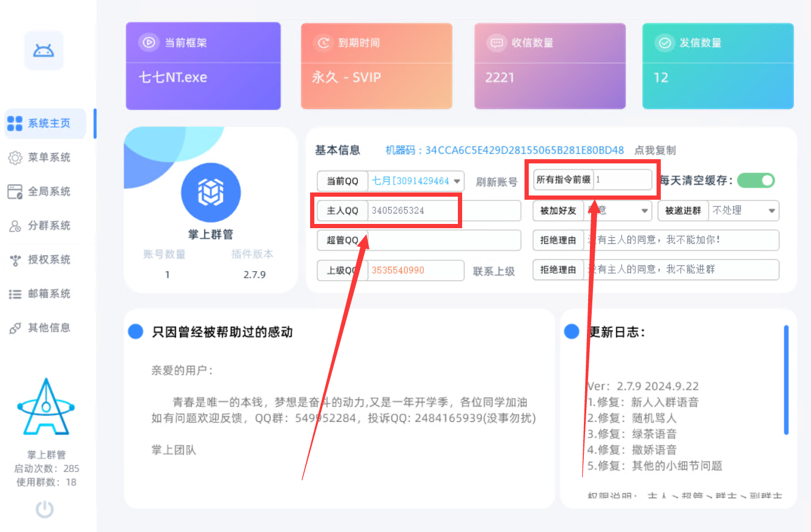Click the Android robot icon at top left
The width and height of the screenshot is (811, 532).
coord(43,51)
